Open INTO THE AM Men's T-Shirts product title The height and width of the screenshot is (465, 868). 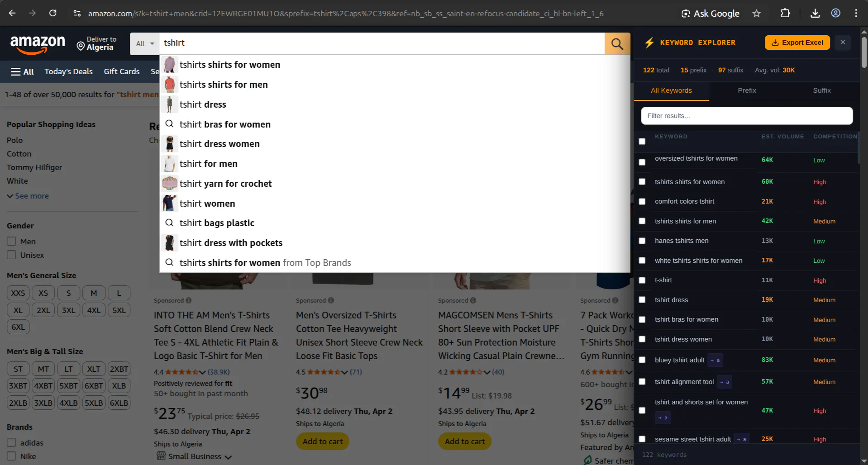point(216,336)
